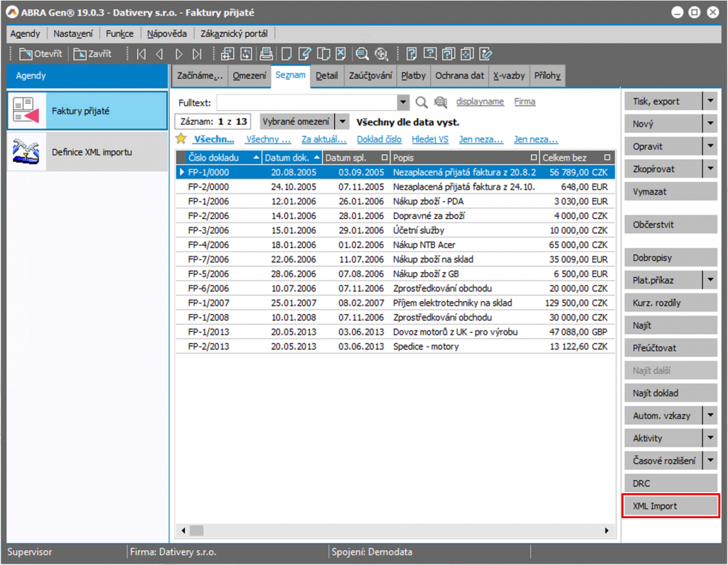Click the XML Import button

tap(671, 506)
